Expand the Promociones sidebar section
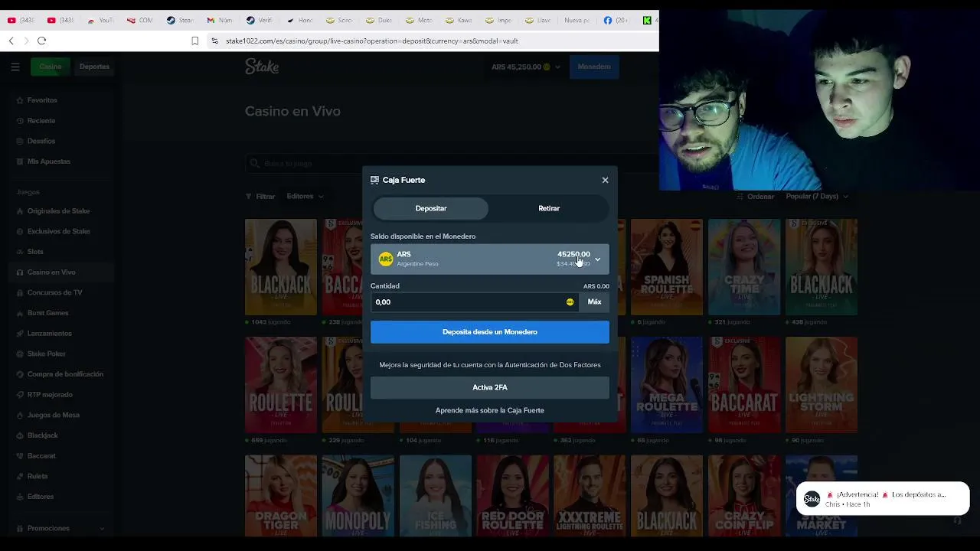The width and height of the screenshot is (980, 551). pyautogui.click(x=60, y=528)
